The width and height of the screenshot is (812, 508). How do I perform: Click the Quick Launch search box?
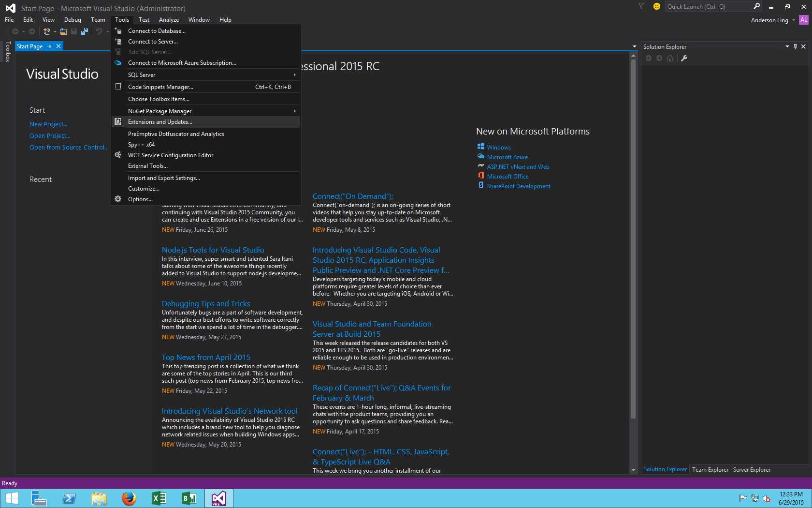(x=708, y=6)
